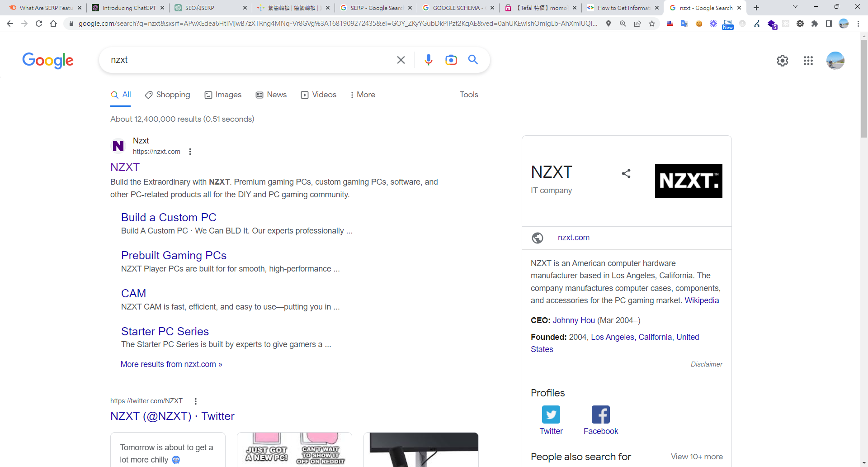
Task: Click into the nzxt search field
Action: 249,60
